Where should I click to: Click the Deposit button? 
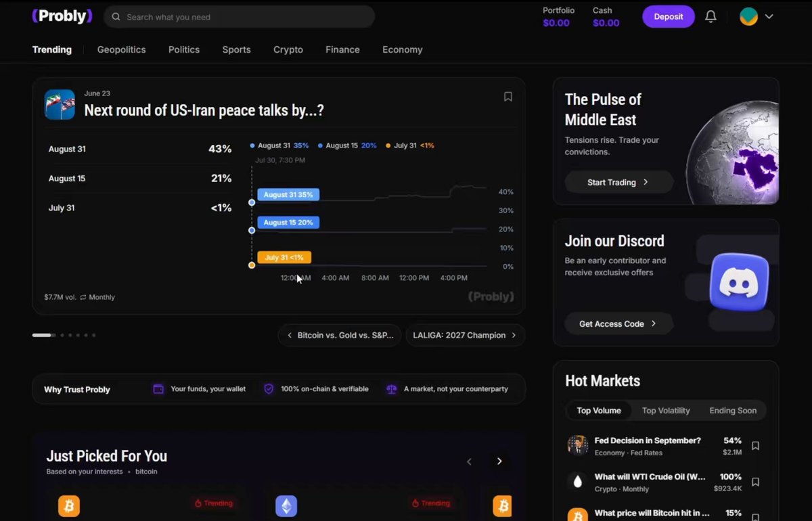[x=669, y=17]
